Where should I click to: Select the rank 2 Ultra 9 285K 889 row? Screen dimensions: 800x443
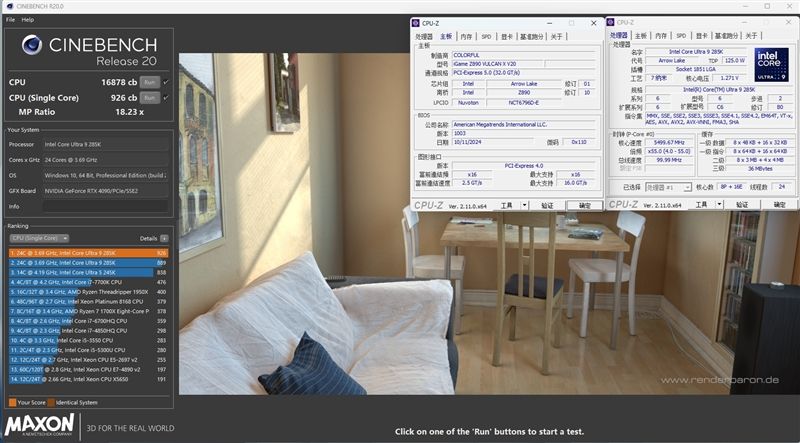tap(89, 263)
